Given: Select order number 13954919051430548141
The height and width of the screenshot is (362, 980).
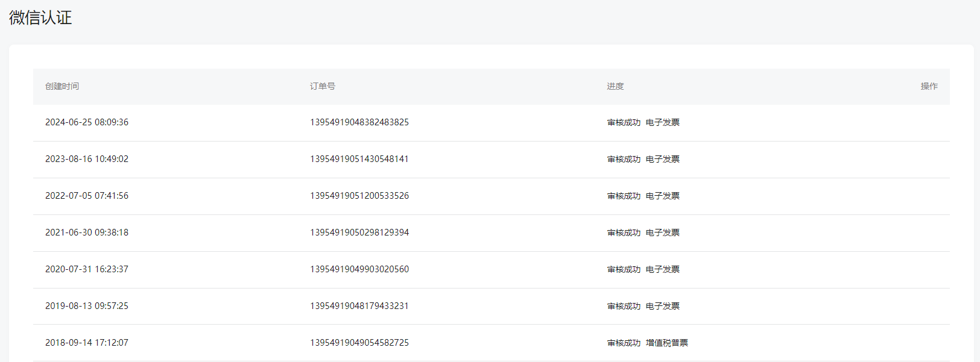Looking at the screenshot, I should tap(359, 159).
